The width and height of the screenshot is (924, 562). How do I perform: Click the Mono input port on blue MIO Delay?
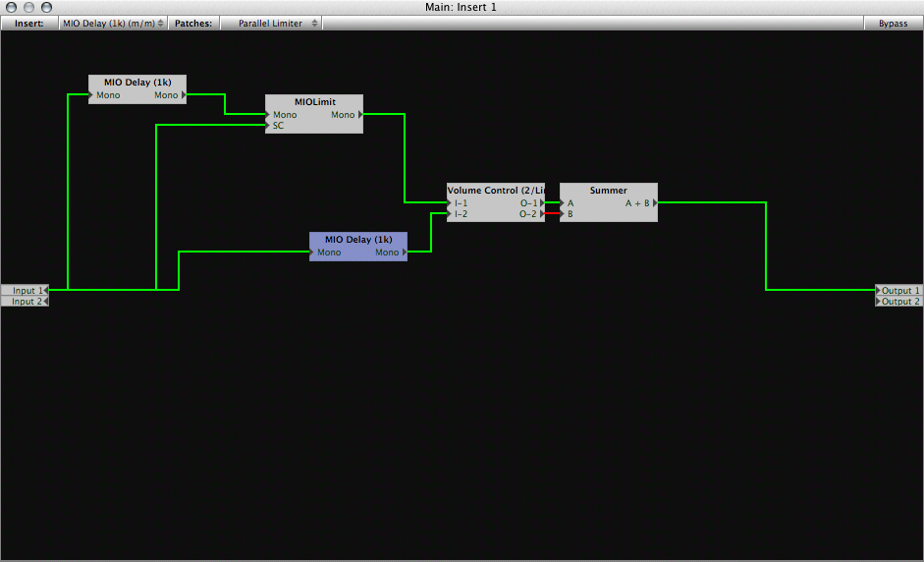[326, 253]
